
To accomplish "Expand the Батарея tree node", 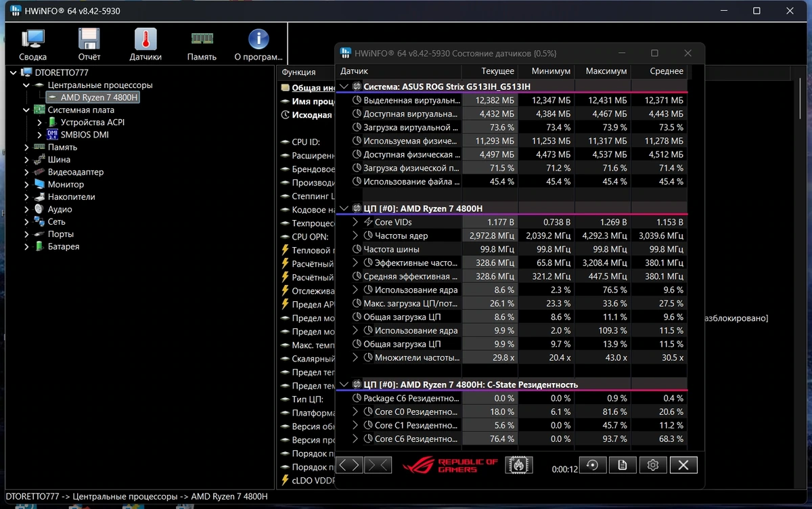I will pyautogui.click(x=26, y=246).
